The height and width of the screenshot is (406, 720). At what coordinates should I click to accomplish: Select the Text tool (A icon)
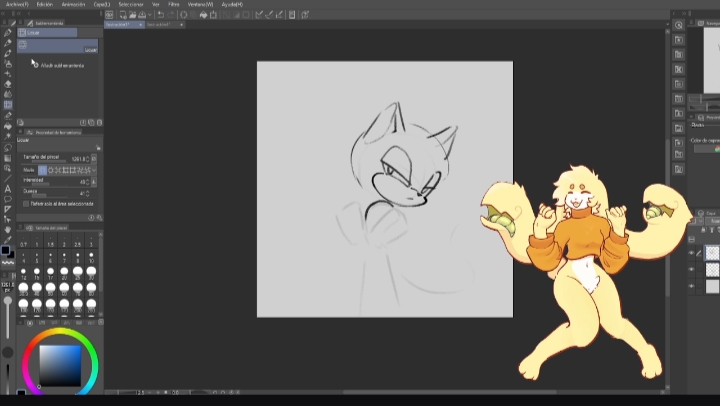point(8,188)
